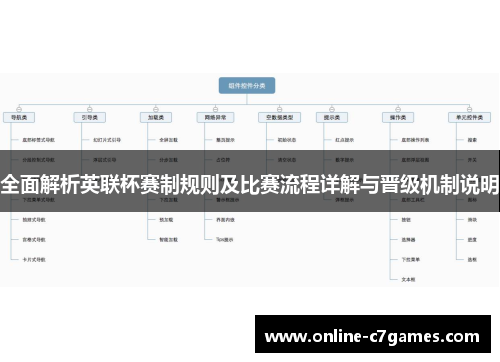Select the 操作类 category node
The image size is (500, 362).
(398, 117)
